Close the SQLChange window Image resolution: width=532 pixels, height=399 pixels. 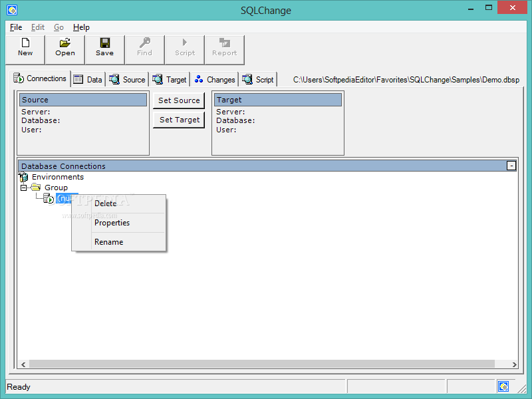[513, 7]
